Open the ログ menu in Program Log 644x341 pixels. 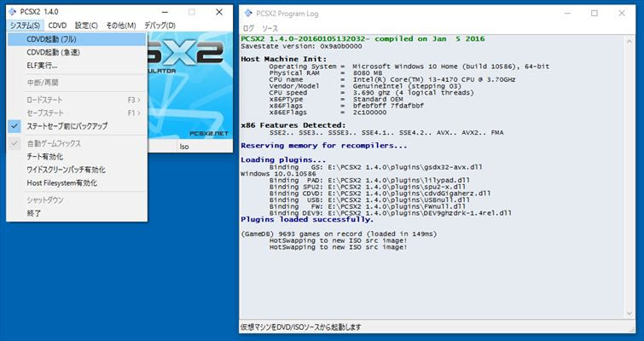click(248, 28)
